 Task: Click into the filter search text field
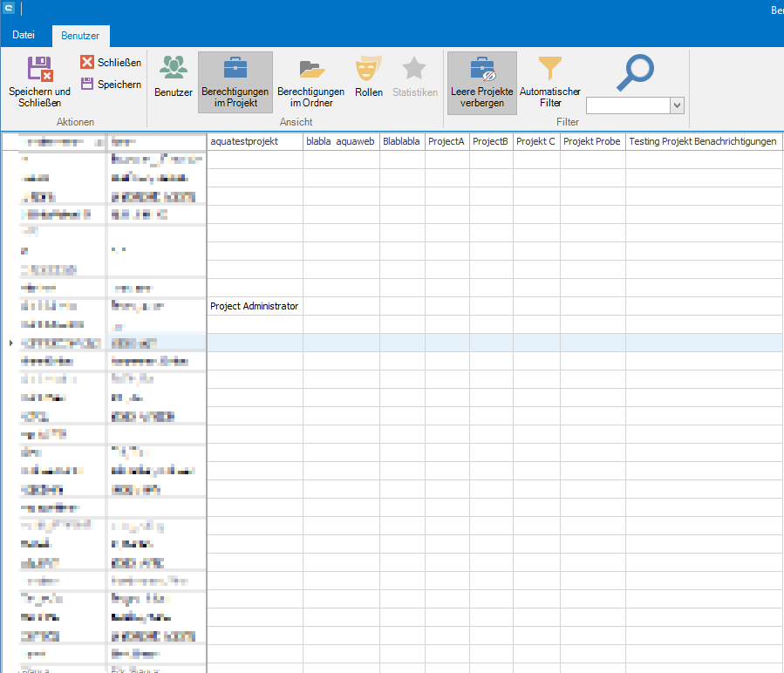click(x=628, y=105)
